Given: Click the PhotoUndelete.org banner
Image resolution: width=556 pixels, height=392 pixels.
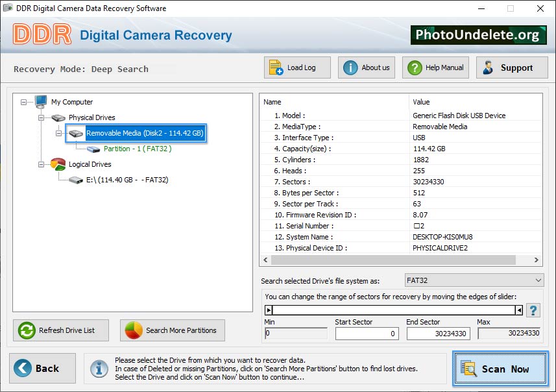Looking at the screenshot, I should click(x=478, y=35).
